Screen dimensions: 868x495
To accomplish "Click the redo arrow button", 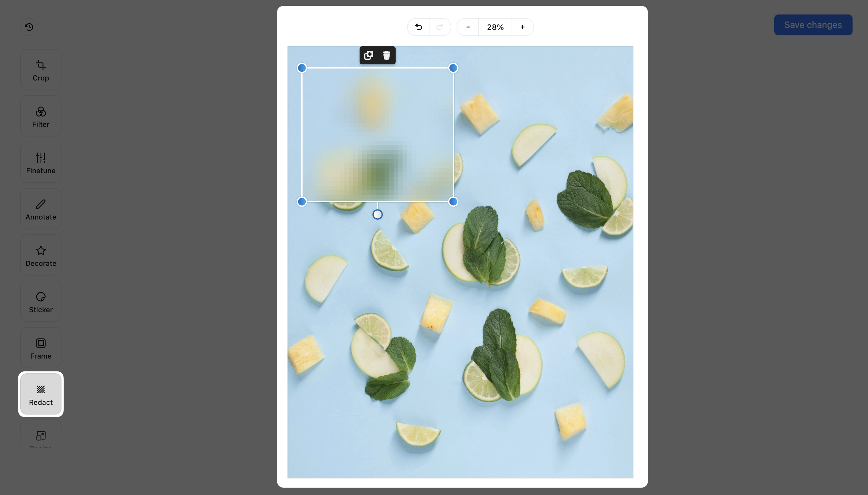I will click(440, 27).
